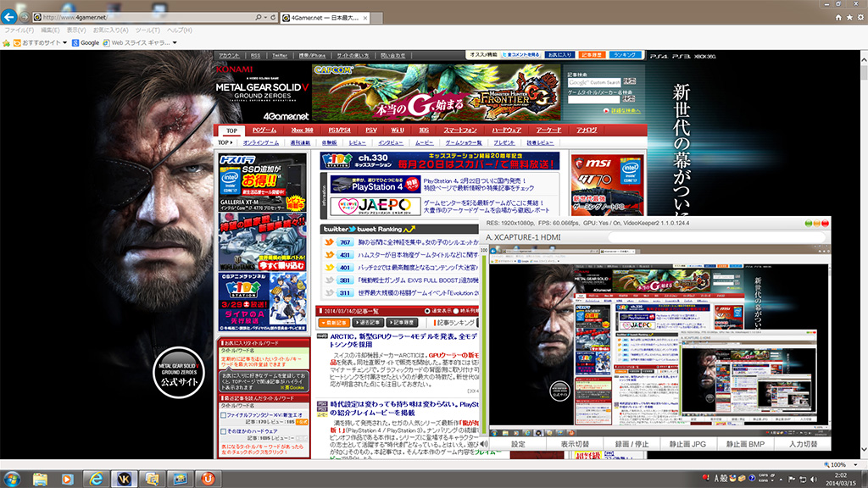
Task: Click the ランキング blue button
Action: 625,55
